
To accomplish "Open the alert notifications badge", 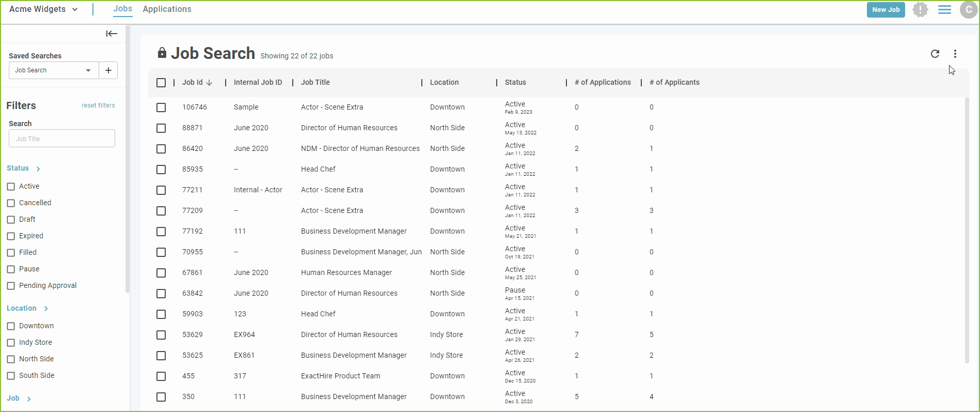I will [x=920, y=9].
